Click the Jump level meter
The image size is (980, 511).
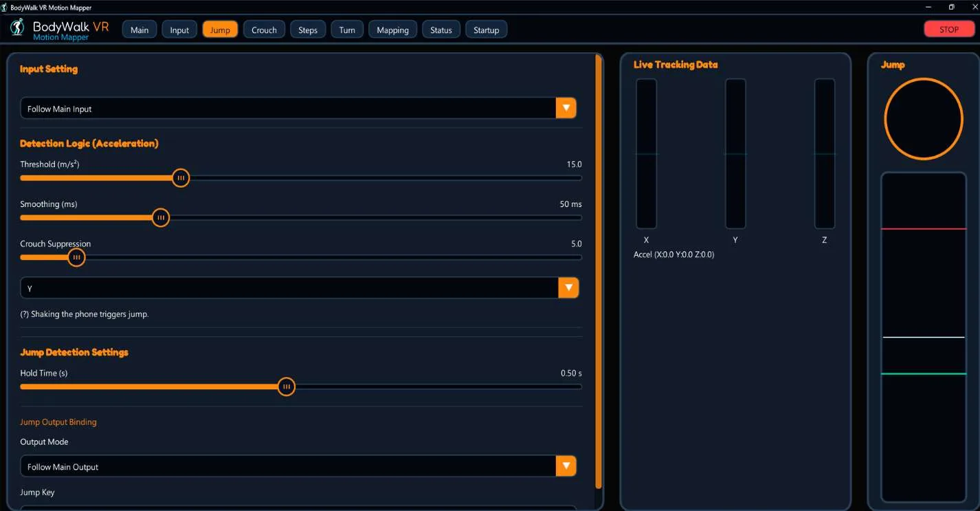924,337
